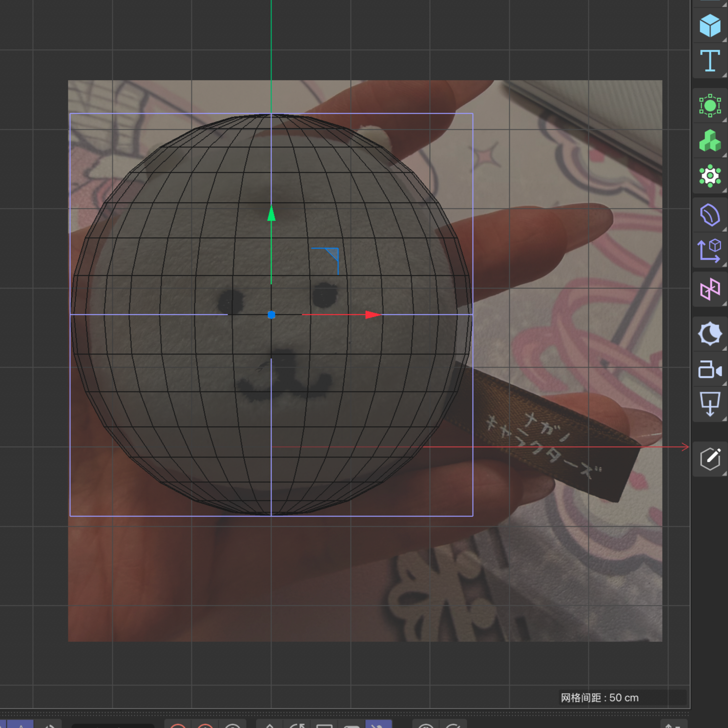Viewport: 728px width, 728px height.
Task: Open the green MoGraph Cloner tool
Action: click(709, 141)
